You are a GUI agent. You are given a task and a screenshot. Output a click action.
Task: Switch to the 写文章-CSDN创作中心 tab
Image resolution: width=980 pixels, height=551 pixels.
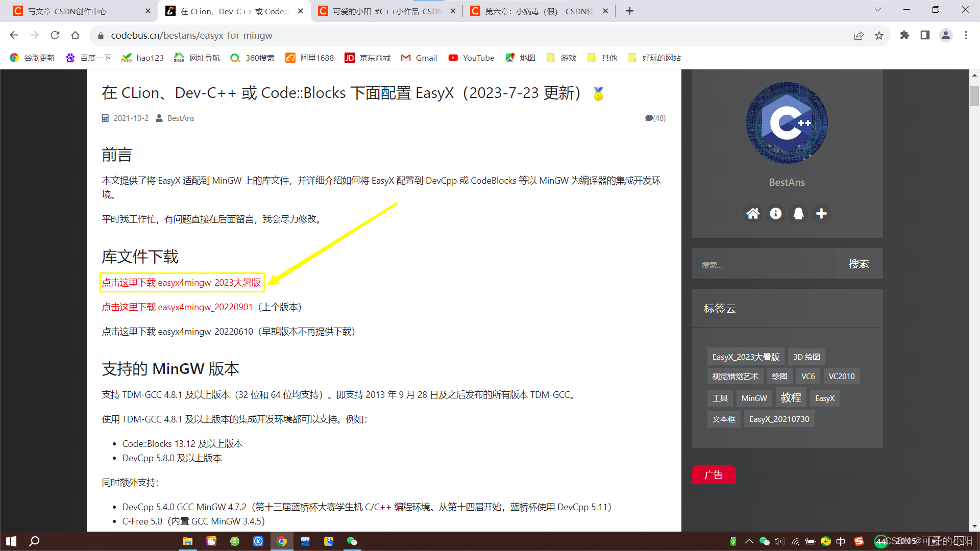pyautogui.click(x=66, y=11)
